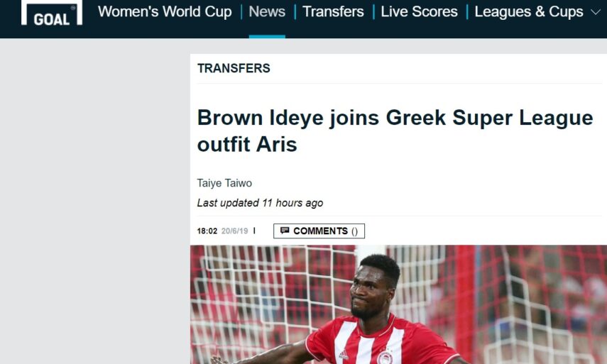Open author Taiye Taiwo's profile link

pos(224,183)
